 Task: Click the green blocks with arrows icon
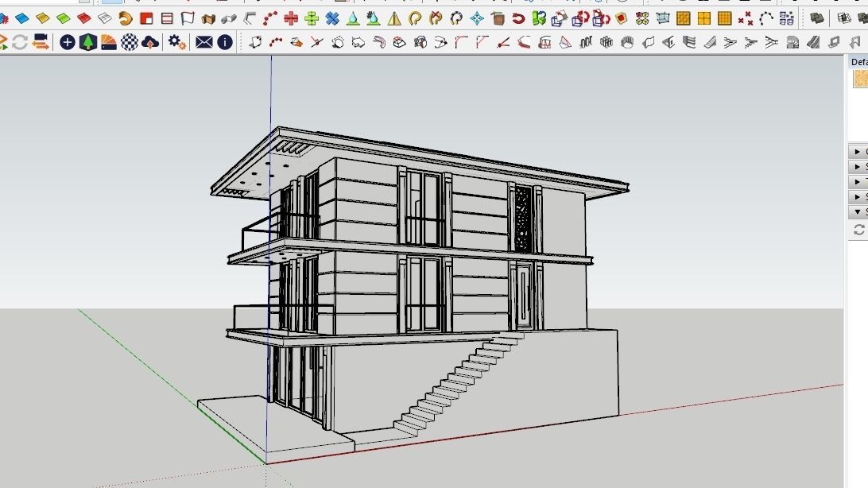pos(539,19)
